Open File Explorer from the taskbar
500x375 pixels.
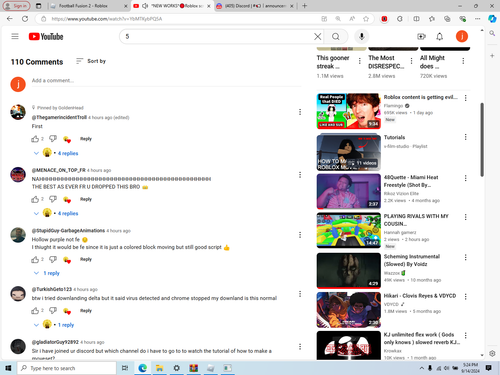point(159,368)
